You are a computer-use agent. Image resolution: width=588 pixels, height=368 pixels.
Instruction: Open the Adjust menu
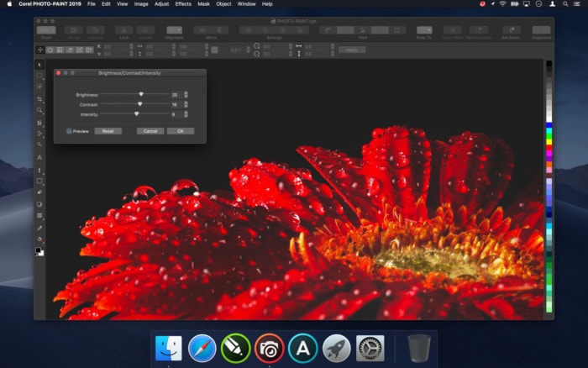(161, 4)
